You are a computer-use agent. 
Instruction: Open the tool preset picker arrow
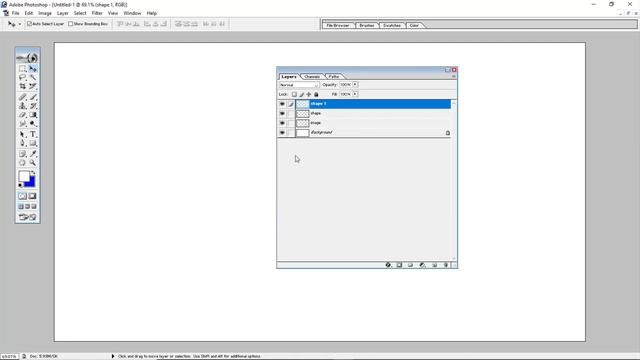tap(20, 24)
